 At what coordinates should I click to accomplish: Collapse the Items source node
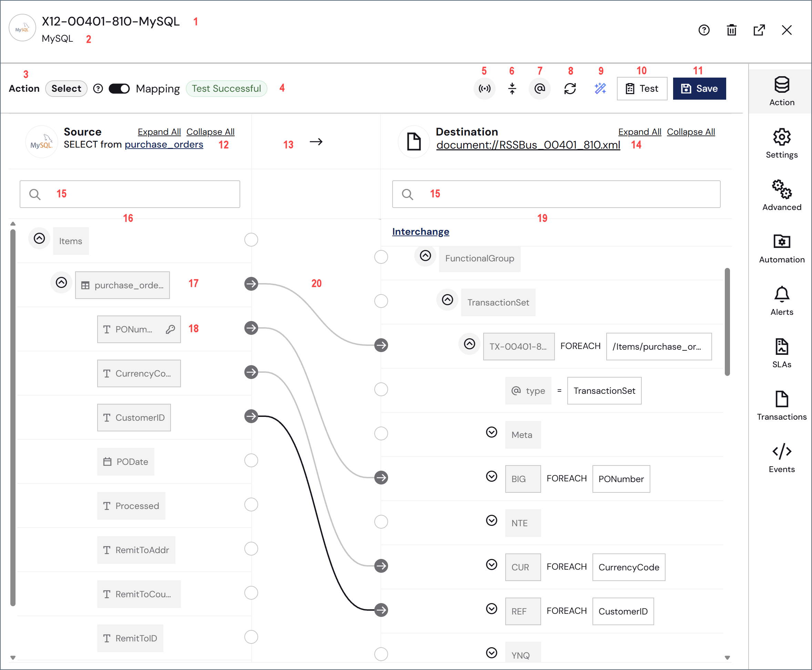pos(39,238)
